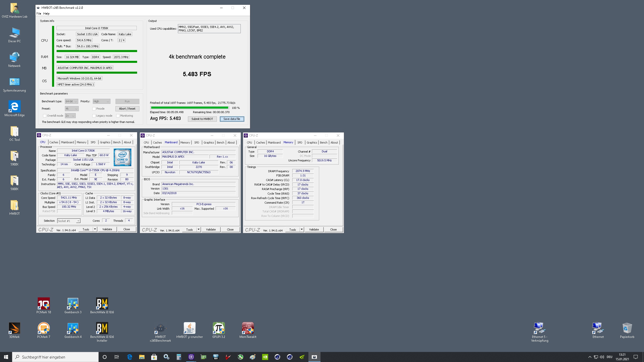Expand the Tools arrow in the Memory CPU-Z window

[302, 230]
